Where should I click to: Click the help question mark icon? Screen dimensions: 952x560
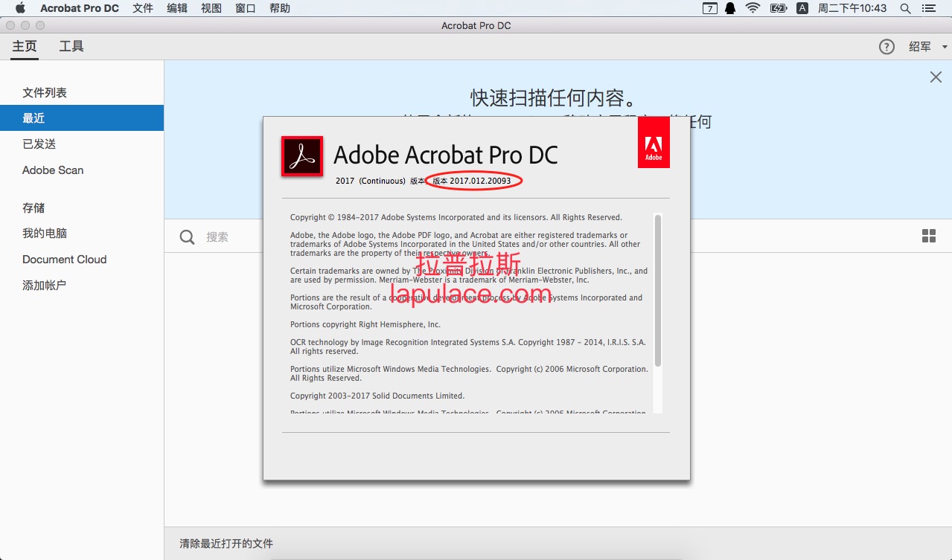886,47
